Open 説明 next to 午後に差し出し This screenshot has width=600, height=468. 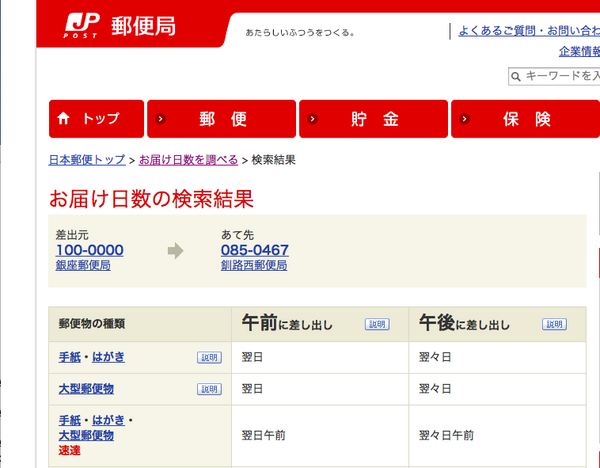554,324
